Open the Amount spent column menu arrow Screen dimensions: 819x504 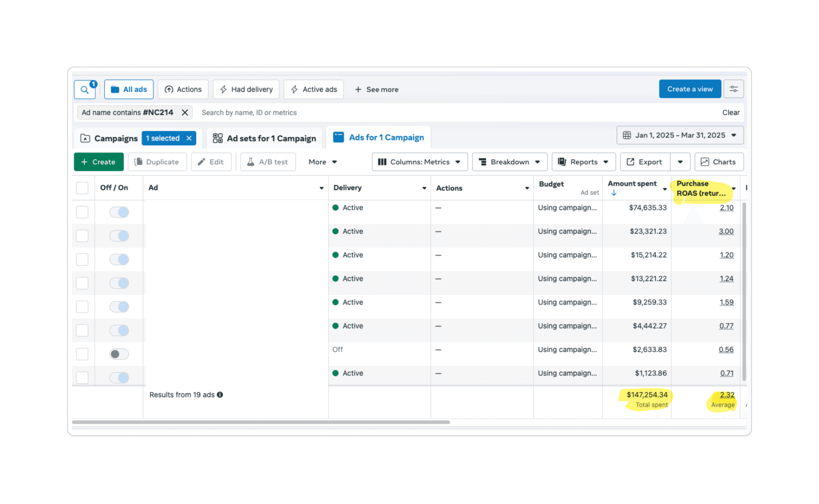(x=665, y=189)
